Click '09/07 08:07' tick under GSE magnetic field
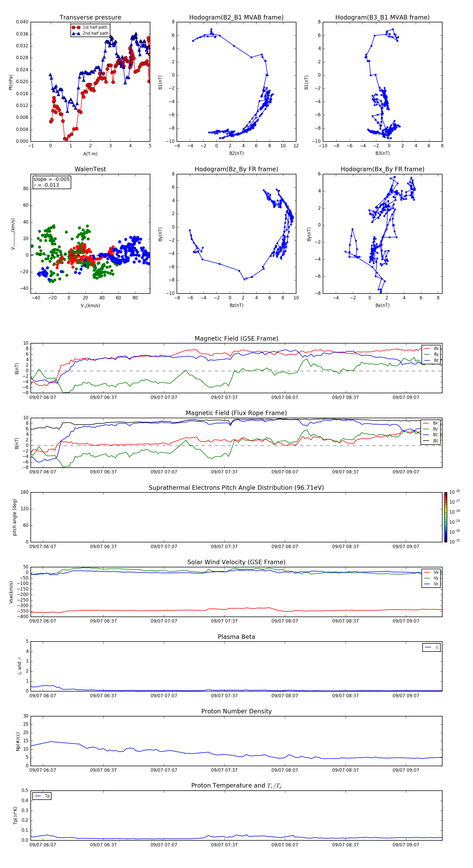This screenshot has width=473, height=868. [285, 398]
